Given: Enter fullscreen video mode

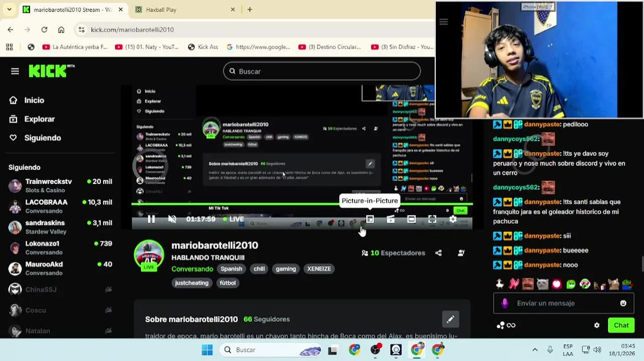Looking at the screenshot, I should 432,219.
